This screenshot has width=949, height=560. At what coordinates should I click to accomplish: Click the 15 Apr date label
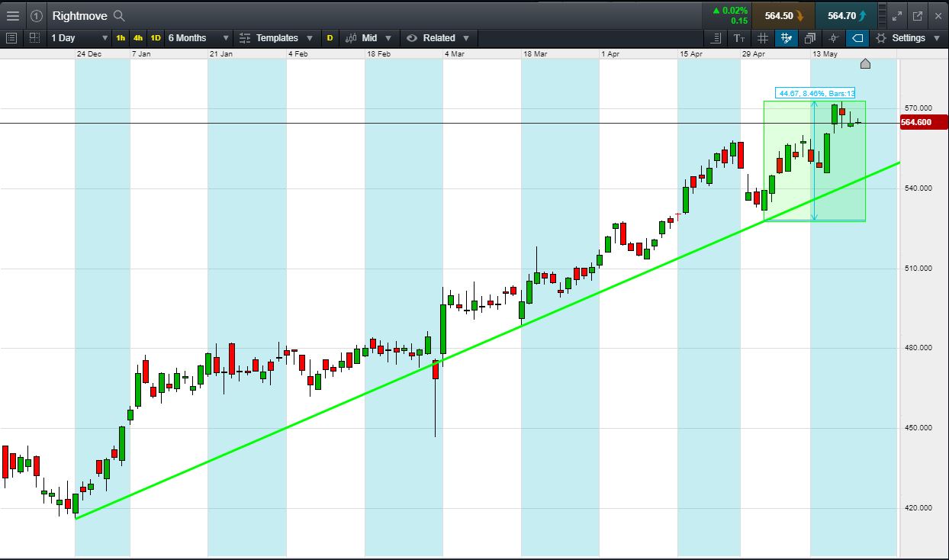[x=691, y=54]
